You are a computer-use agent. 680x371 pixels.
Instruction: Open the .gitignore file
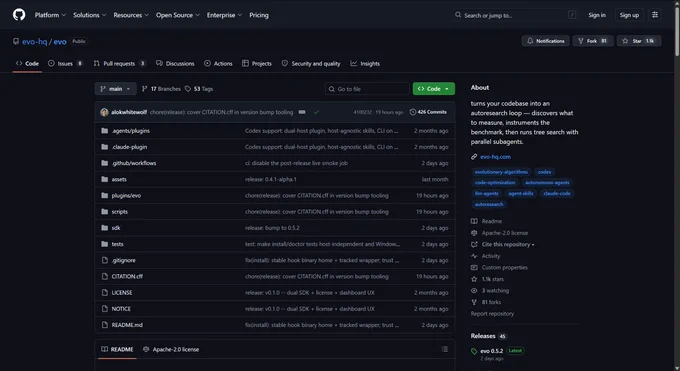[124, 260]
